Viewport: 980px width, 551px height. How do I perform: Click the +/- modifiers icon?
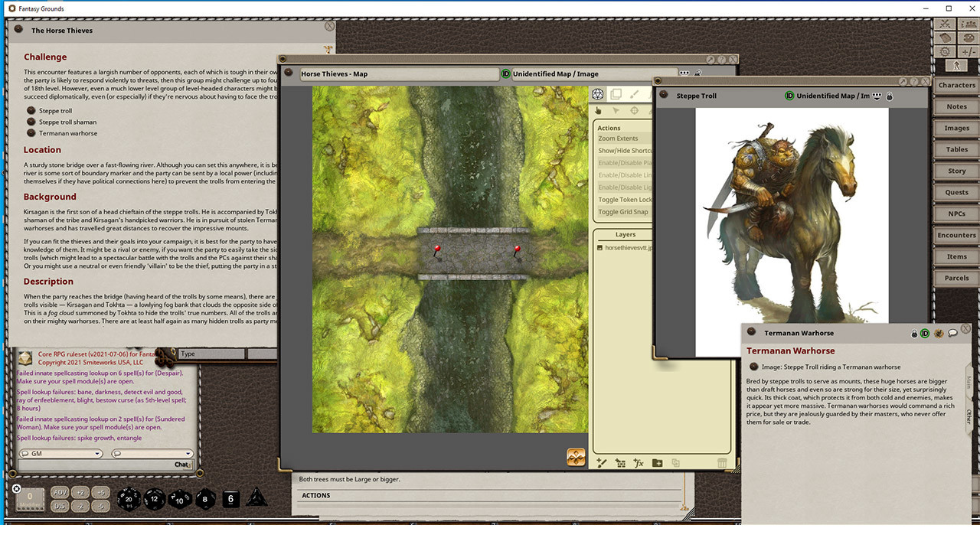pos(967,51)
